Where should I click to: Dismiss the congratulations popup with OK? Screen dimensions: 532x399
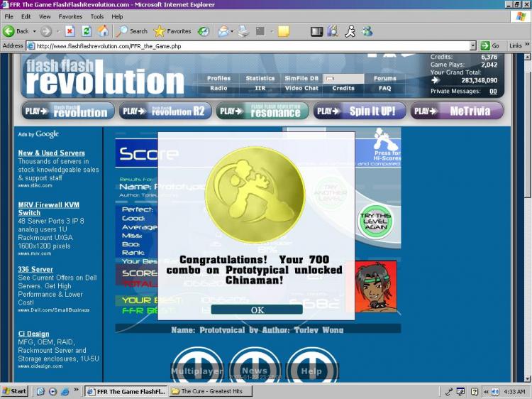257,310
